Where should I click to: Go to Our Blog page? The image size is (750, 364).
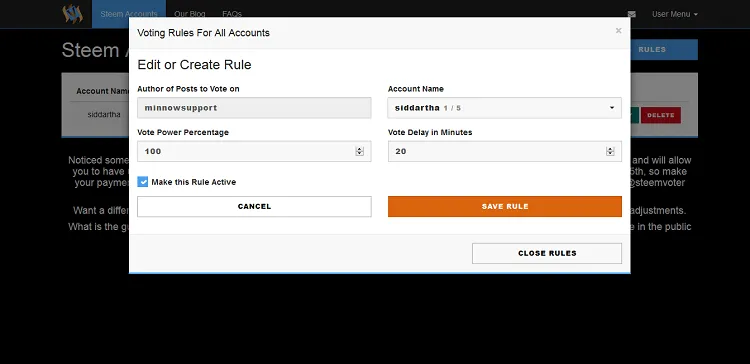tap(189, 14)
